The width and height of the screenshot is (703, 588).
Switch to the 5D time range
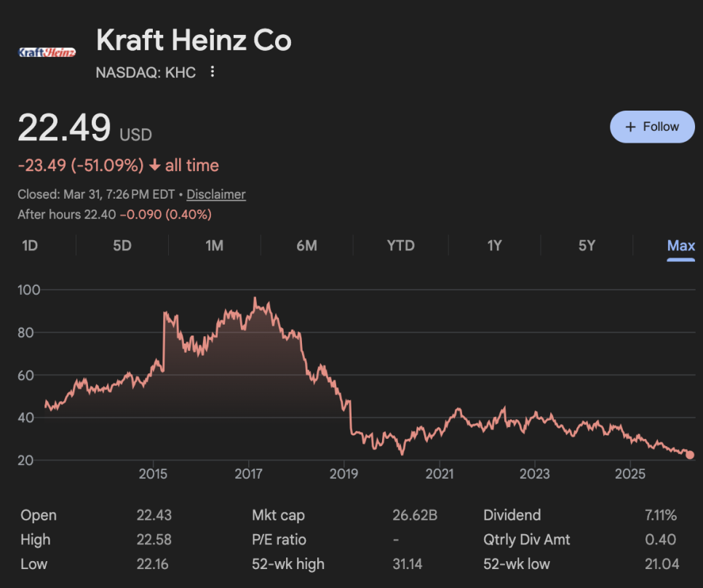tap(122, 245)
